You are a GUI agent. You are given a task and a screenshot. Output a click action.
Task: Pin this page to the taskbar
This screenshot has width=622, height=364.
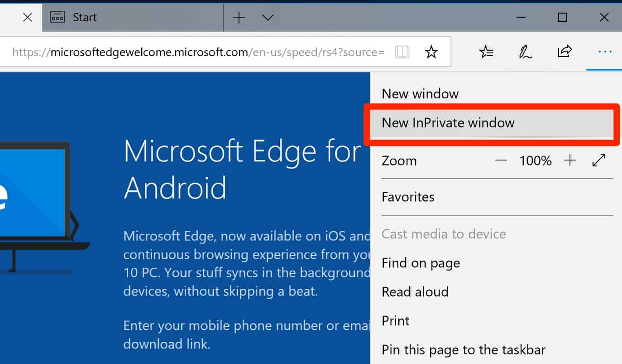[x=496, y=350]
